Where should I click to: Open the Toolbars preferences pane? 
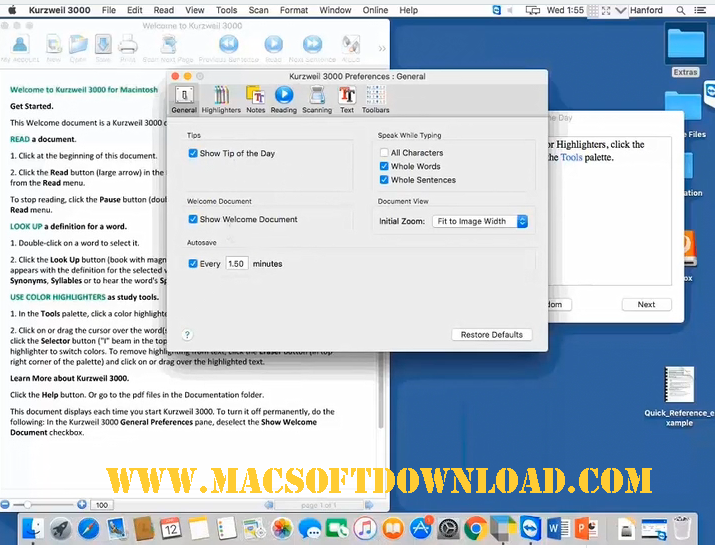(x=375, y=100)
